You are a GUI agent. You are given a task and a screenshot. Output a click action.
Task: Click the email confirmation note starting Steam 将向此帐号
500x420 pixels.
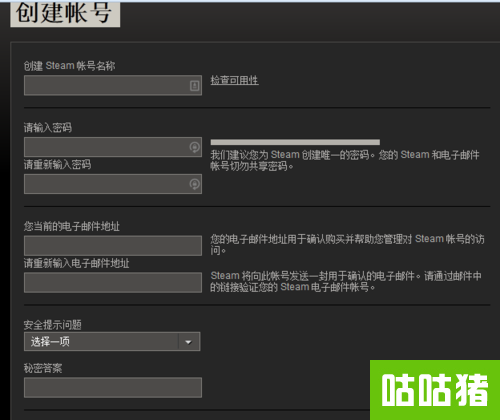click(346, 281)
